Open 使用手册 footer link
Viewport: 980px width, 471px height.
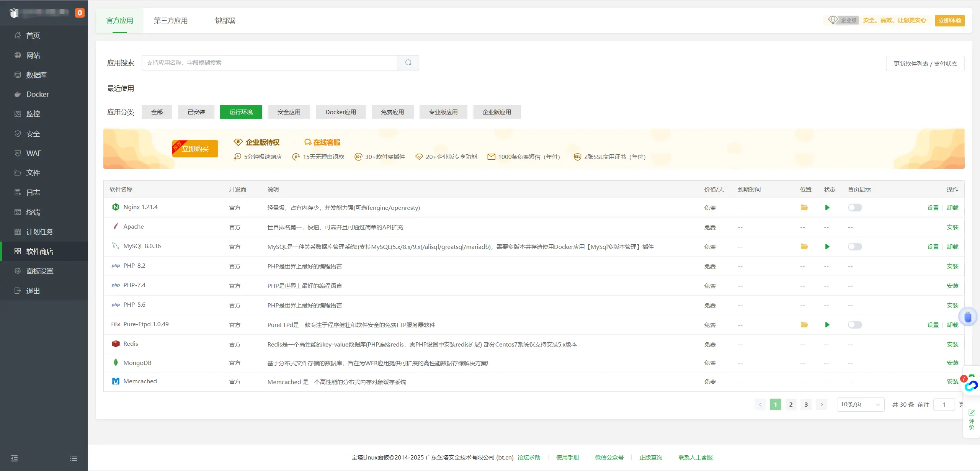[568, 458]
